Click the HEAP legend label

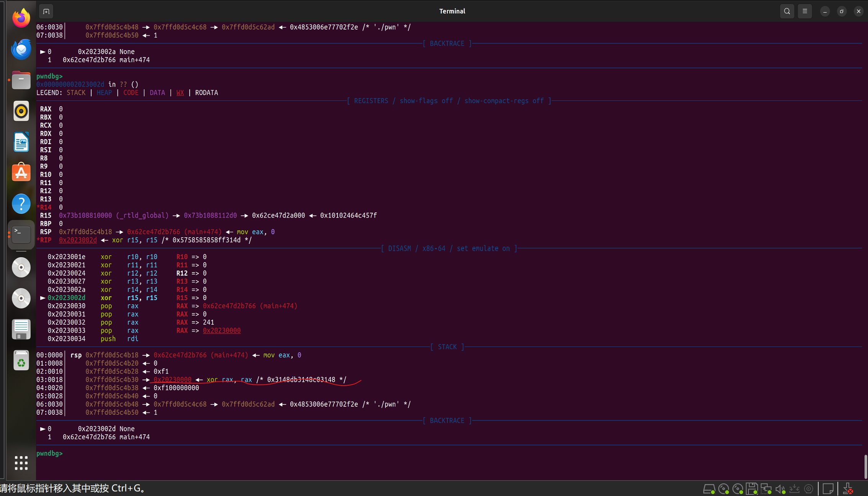tap(104, 93)
